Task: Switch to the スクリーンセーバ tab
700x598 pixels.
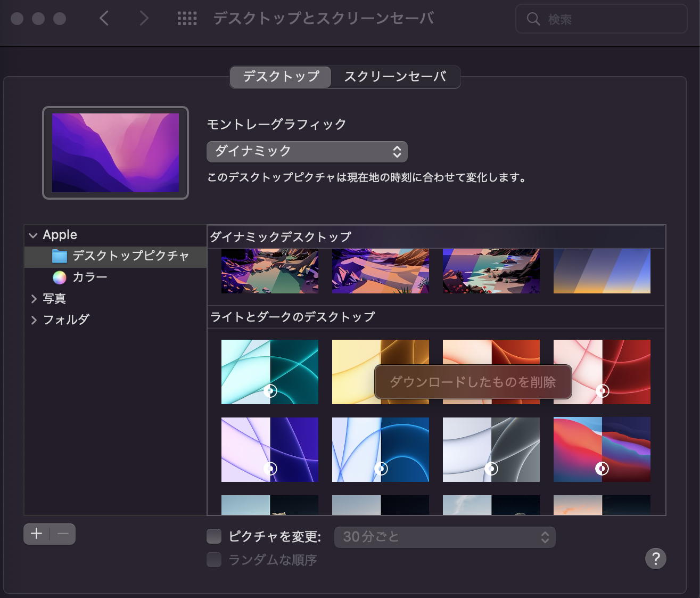Action: tap(395, 77)
